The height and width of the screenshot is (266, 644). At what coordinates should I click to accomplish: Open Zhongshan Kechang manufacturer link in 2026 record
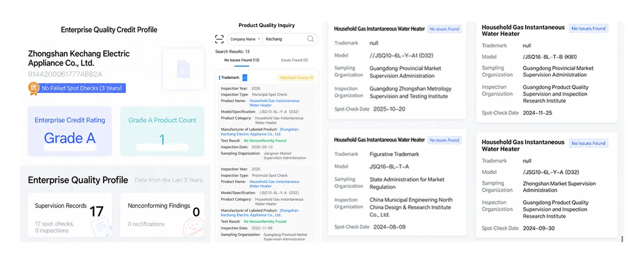260,131
